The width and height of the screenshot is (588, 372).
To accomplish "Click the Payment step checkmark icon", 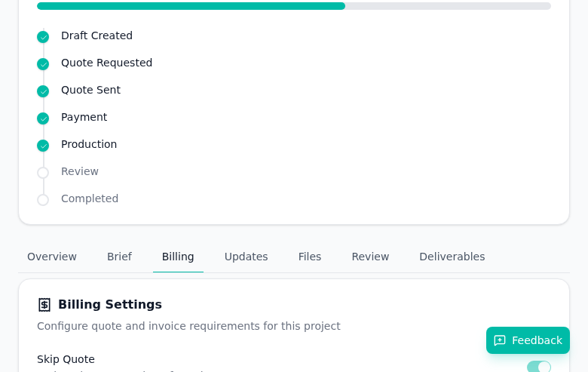I will click(x=43, y=118).
